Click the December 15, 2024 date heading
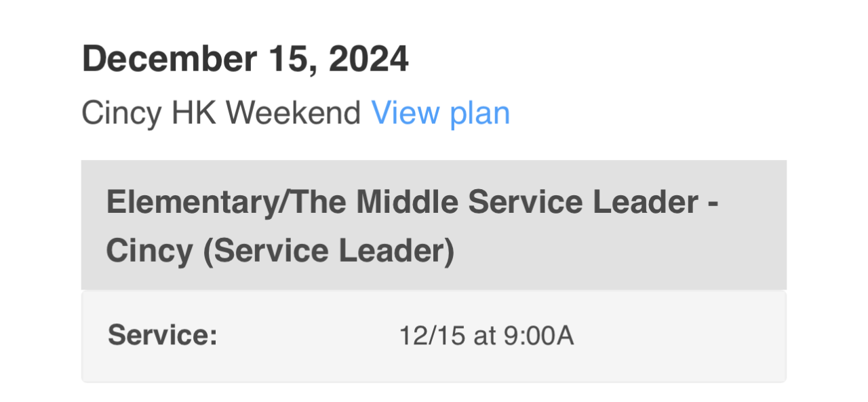Screen dimensions: 868x402 pos(245,60)
